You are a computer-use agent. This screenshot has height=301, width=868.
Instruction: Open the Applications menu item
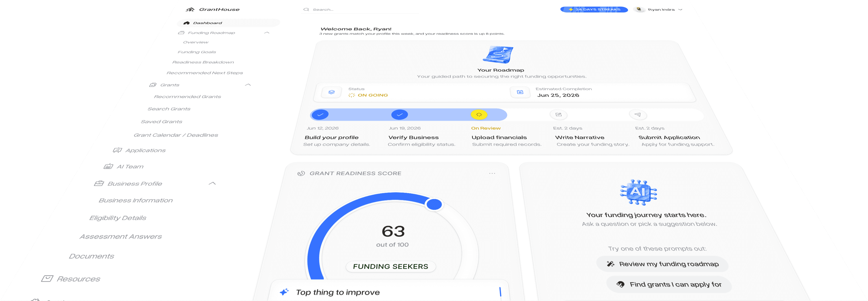click(145, 150)
